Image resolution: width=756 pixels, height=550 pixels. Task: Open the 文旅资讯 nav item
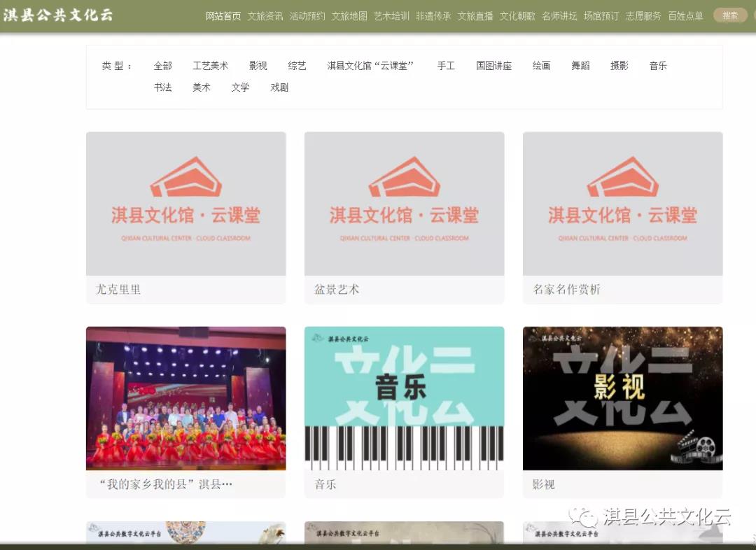click(265, 16)
